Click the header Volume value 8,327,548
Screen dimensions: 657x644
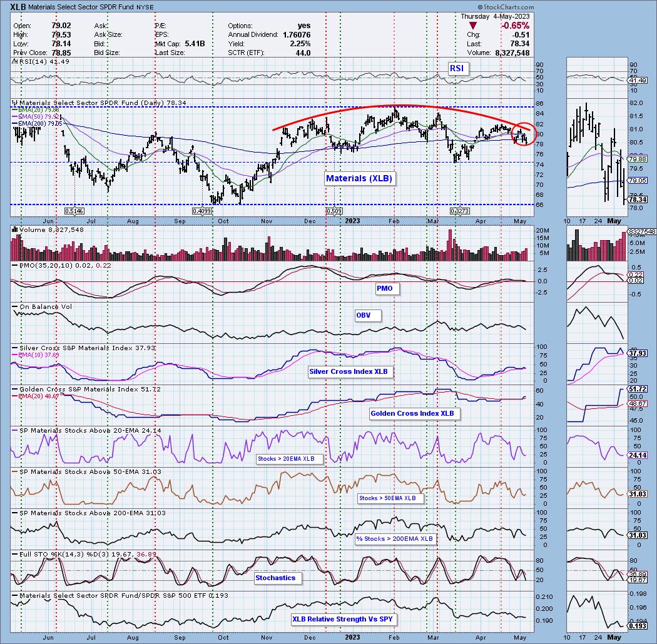[x=512, y=53]
